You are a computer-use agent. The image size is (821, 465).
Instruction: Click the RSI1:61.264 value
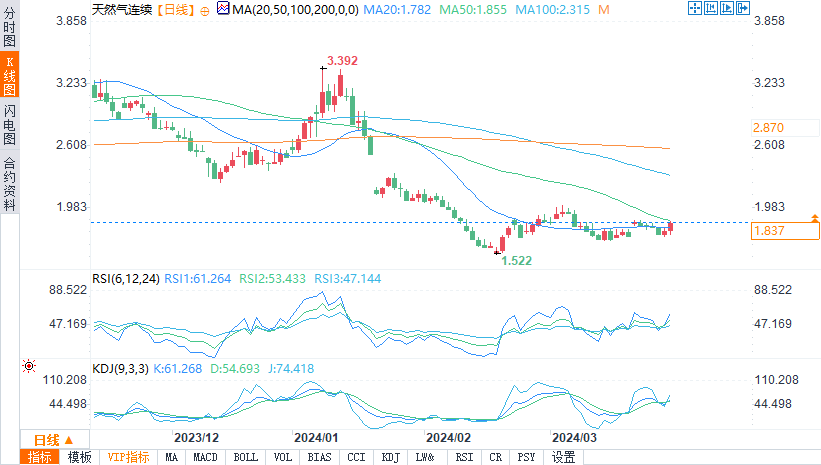[197, 279]
